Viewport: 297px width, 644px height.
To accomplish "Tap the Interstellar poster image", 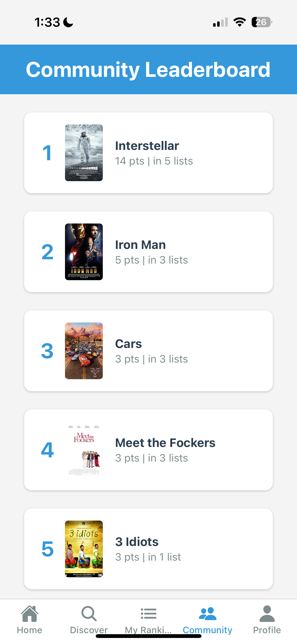I will (84, 153).
